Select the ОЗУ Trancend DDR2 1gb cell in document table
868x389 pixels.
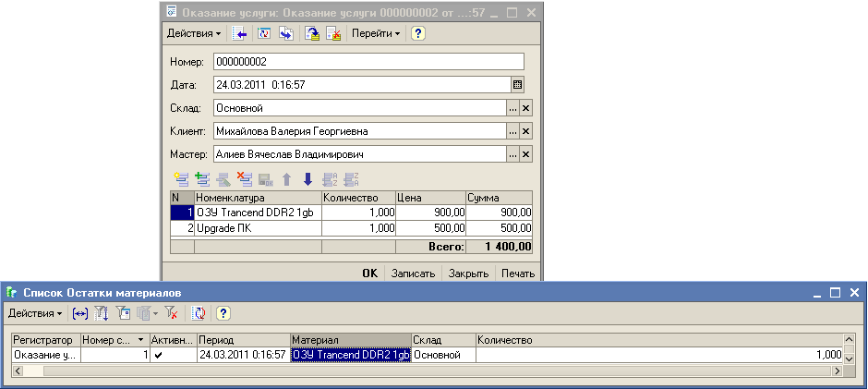coord(258,213)
